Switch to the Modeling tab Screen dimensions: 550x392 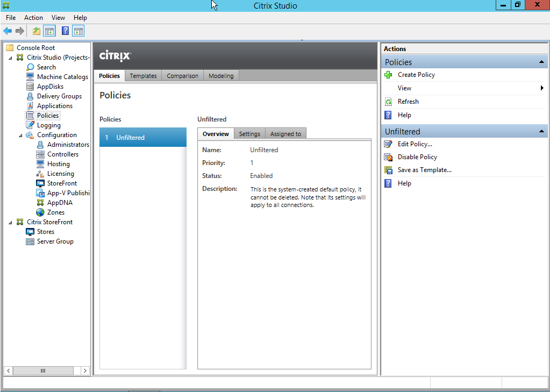pyautogui.click(x=221, y=76)
